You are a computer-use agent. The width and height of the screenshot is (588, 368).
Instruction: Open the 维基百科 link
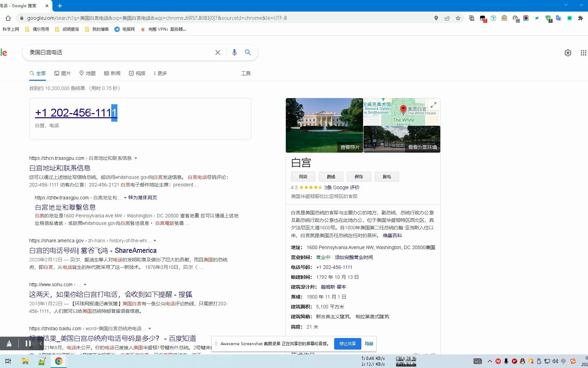pos(392,235)
